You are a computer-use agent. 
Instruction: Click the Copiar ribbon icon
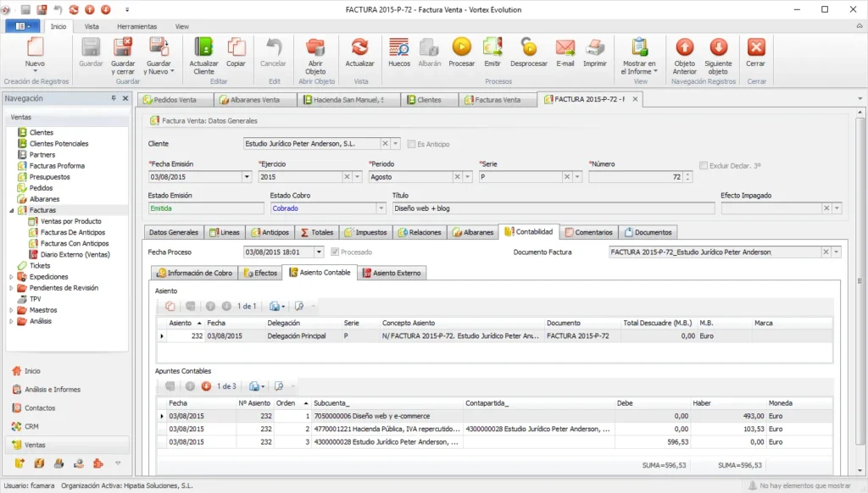pyautogui.click(x=236, y=47)
